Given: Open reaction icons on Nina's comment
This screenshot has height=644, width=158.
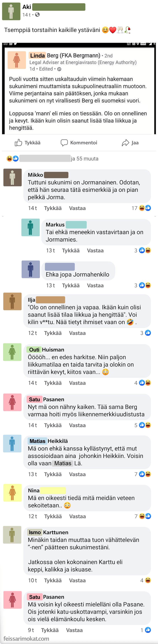Looking at the screenshot, I should 145,516.
